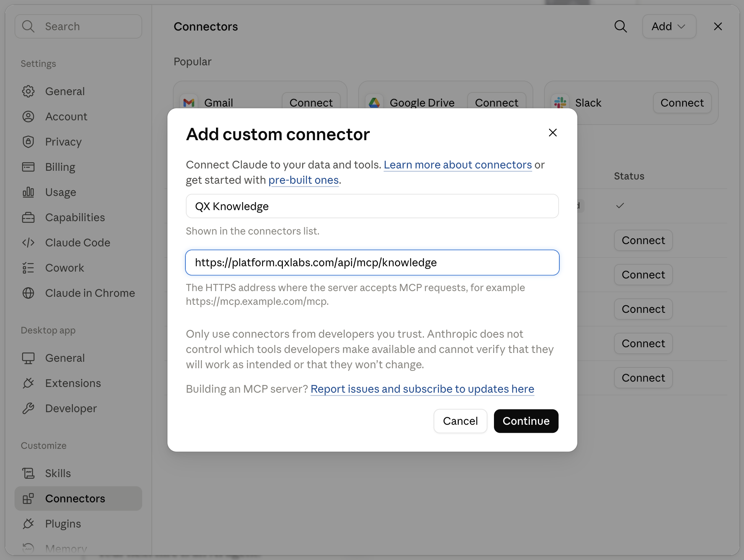This screenshot has height=560, width=744.
Task: Click the Gmail logo icon
Action: 189,103
